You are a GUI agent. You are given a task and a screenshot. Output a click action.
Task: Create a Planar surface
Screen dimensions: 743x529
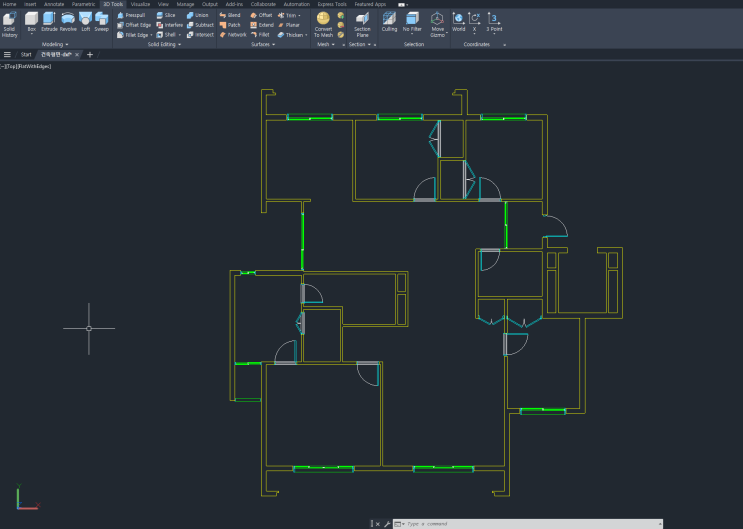(x=289, y=25)
